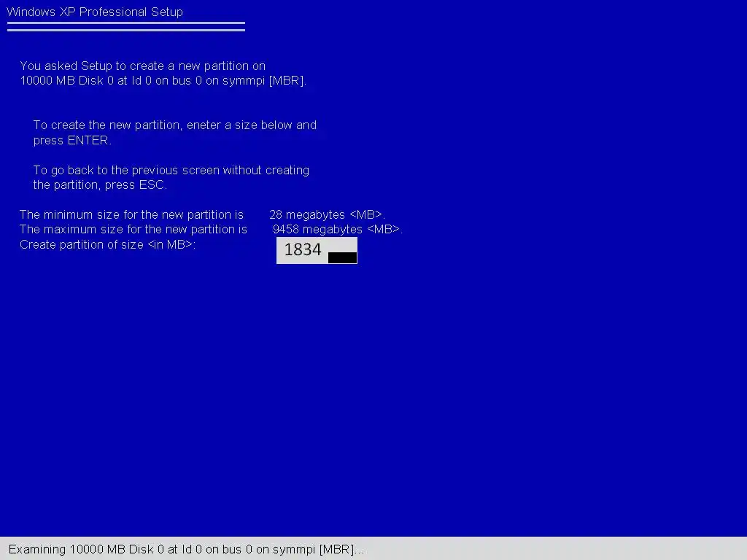The height and width of the screenshot is (560, 747).
Task: Click the maximum value '9458 megabytes <MB>.'
Action: (338, 230)
